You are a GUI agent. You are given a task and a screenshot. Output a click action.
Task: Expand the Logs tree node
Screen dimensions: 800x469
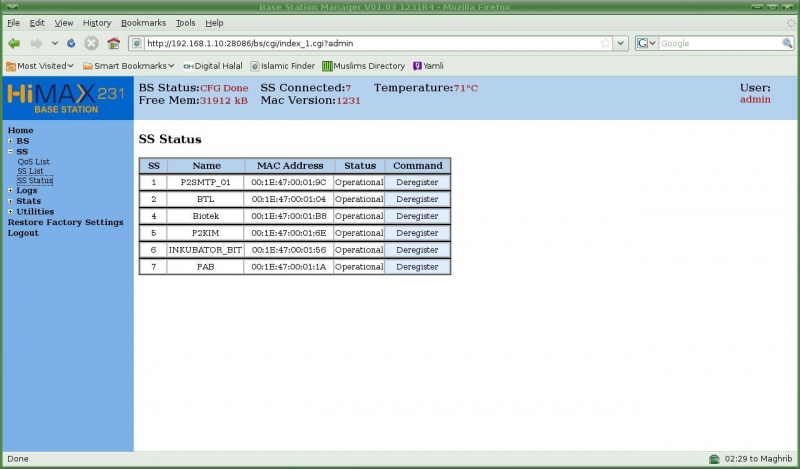pyautogui.click(x=10, y=190)
